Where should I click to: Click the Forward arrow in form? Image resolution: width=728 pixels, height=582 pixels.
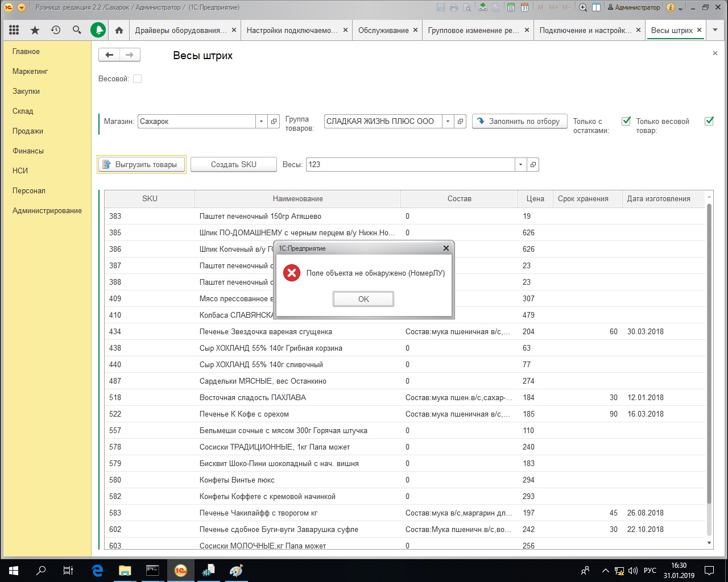point(130,55)
